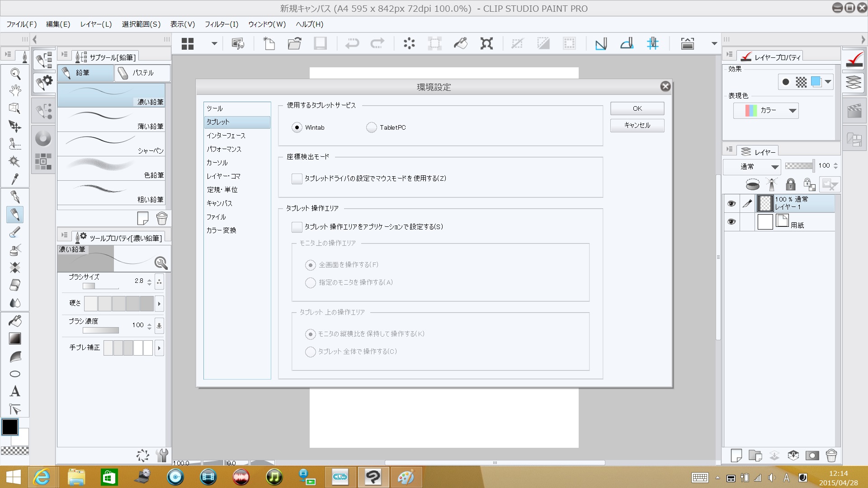868x488 pixels.
Task: Switch to the パステル sub tool tab
Action: (142, 73)
